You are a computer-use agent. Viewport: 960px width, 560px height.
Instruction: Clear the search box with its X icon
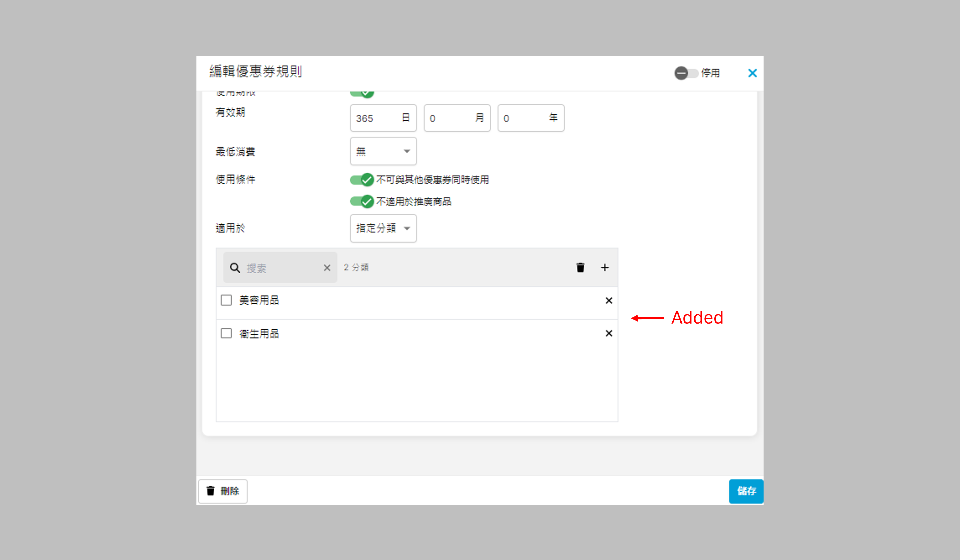pyautogui.click(x=326, y=268)
